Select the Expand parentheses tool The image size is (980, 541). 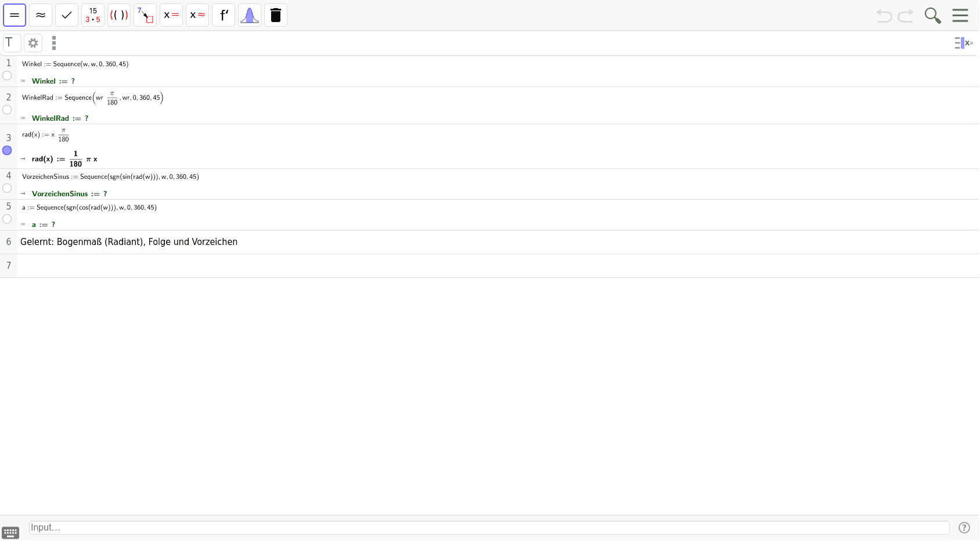(x=119, y=15)
